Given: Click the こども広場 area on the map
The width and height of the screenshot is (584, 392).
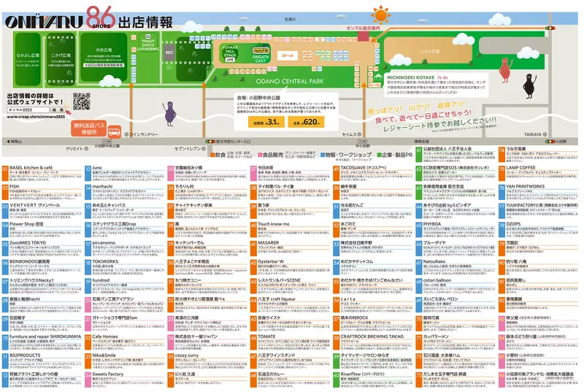Looking at the screenshot, I should [x=430, y=51].
